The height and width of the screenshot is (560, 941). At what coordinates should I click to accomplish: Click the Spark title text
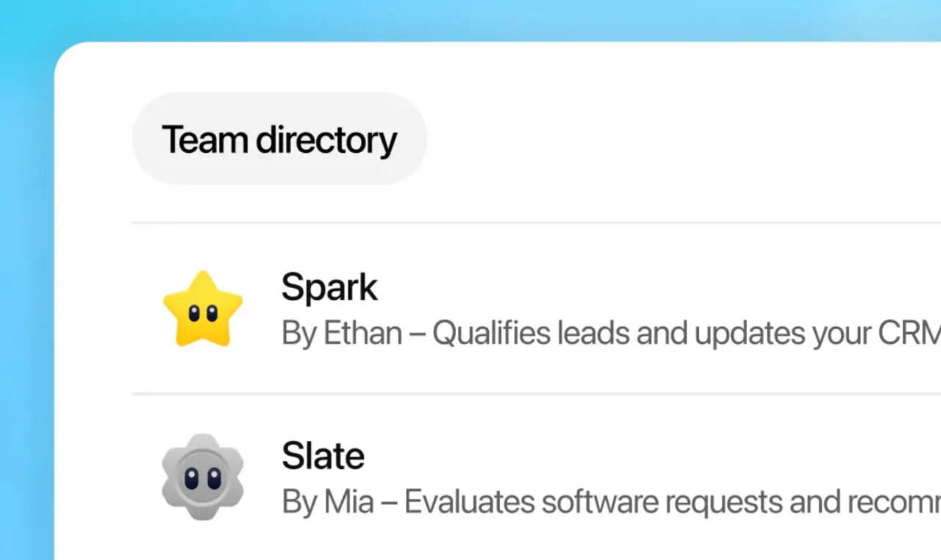tap(329, 287)
